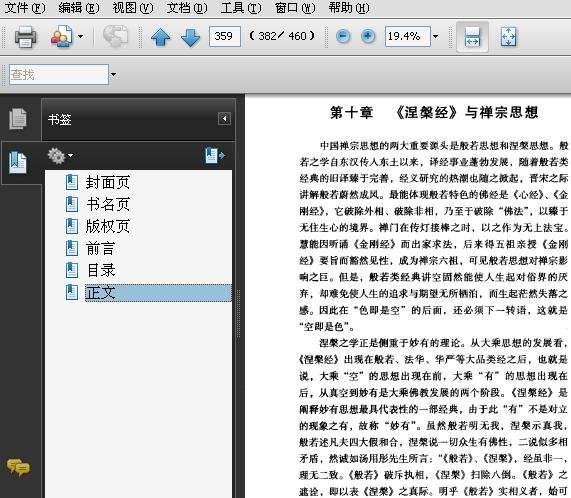
Task: Go to next page with down arrow
Action: click(x=190, y=37)
